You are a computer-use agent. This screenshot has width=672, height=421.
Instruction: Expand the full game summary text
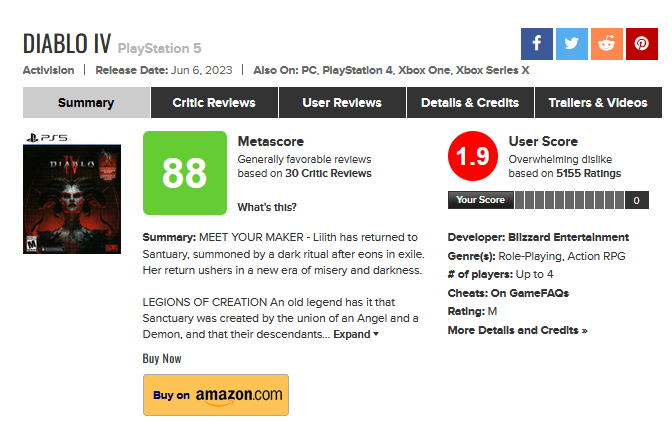pyautogui.click(x=356, y=334)
